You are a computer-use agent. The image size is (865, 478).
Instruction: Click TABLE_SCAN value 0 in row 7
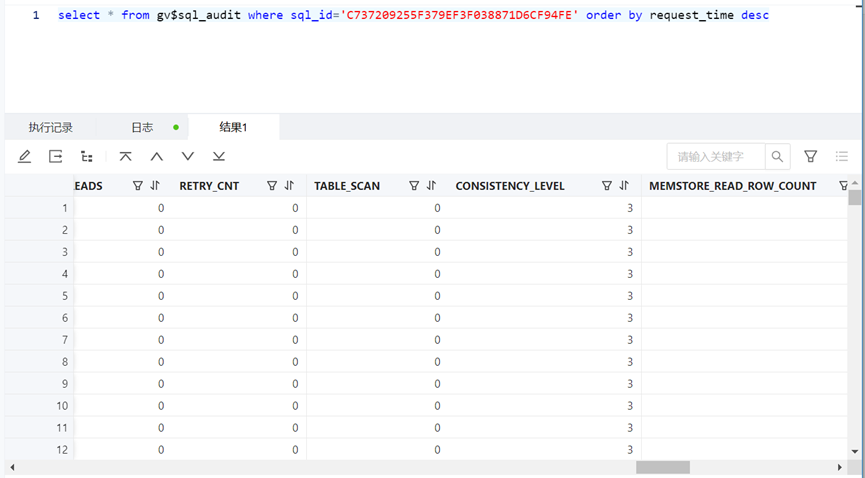[437, 340]
